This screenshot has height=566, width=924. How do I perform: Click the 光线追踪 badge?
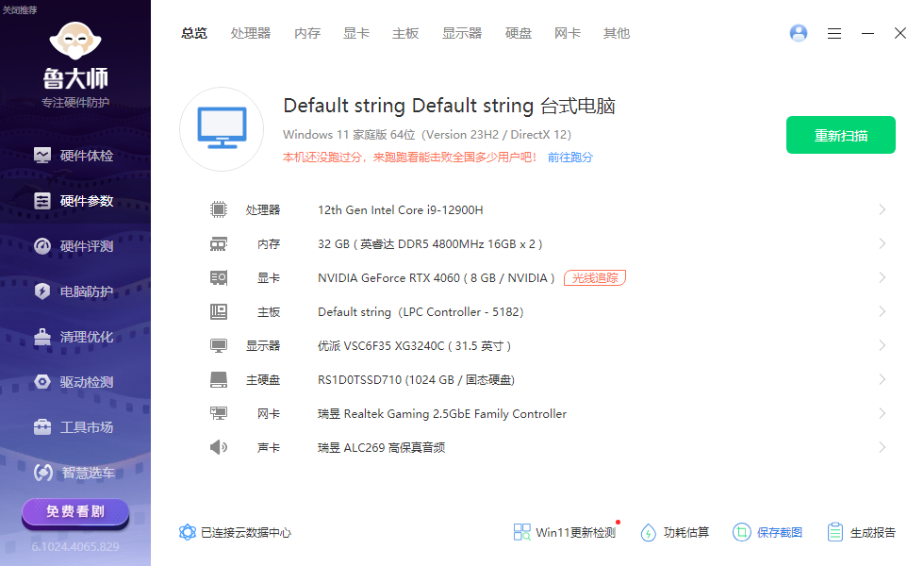click(x=595, y=277)
